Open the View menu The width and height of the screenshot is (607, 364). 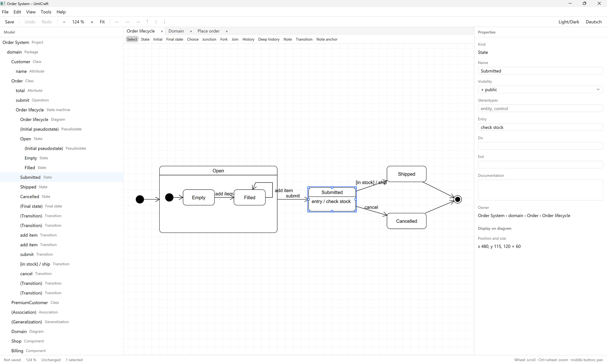tap(31, 12)
